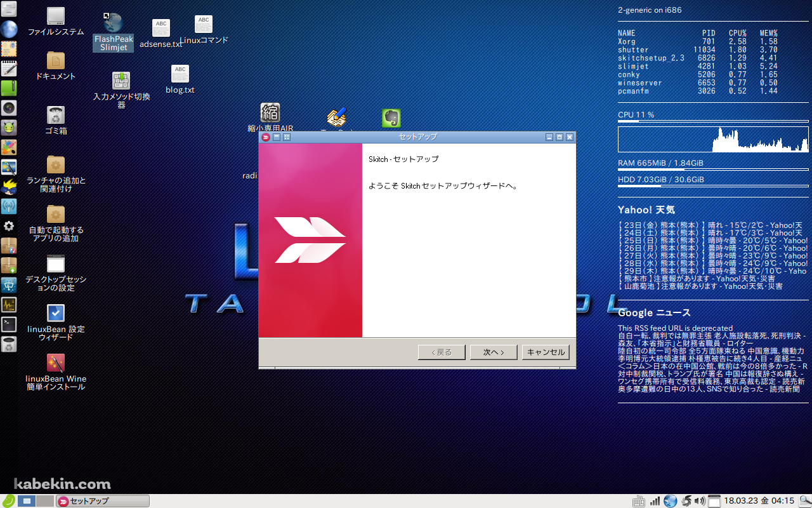Select the セットアップ taskbar entry
The width and height of the screenshot is (812, 508).
pos(101,501)
